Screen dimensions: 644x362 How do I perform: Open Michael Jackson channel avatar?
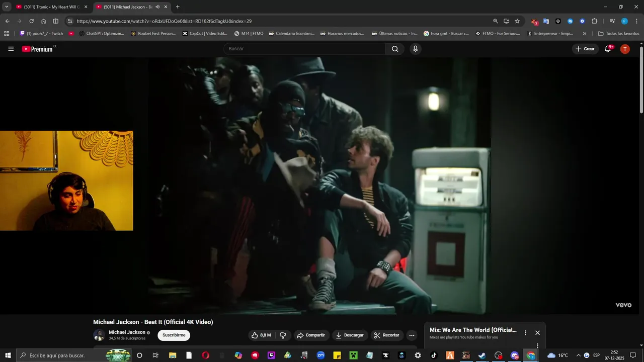pos(99,335)
